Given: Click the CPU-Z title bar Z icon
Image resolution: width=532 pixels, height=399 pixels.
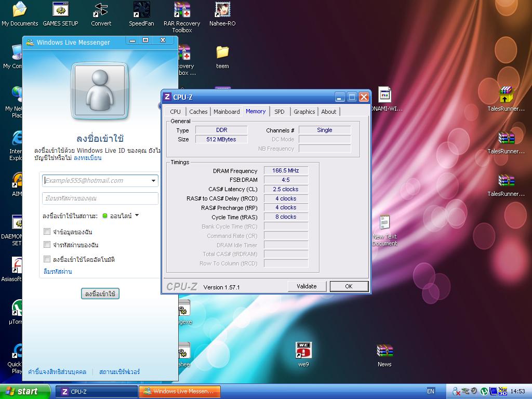Looking at the screenshot, I should [x=167, y=97].
